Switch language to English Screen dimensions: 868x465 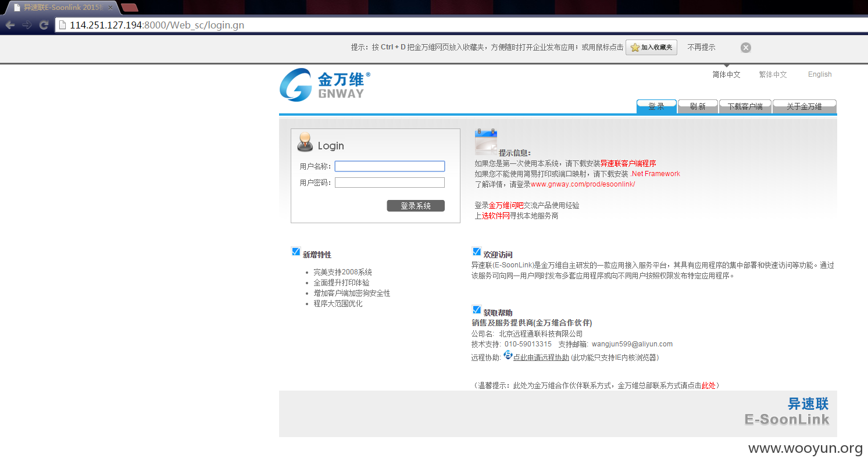820,74
